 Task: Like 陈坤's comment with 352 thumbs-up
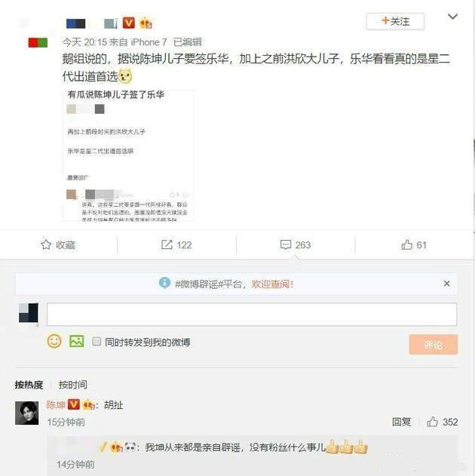pos(433,422)
